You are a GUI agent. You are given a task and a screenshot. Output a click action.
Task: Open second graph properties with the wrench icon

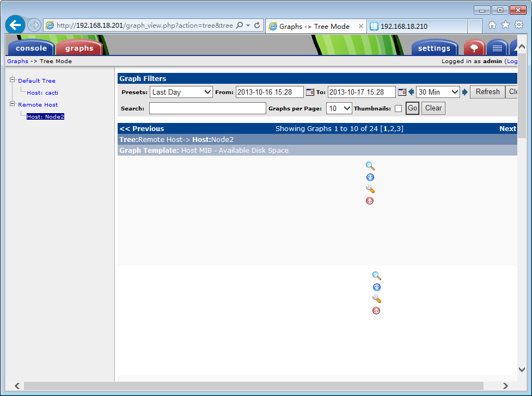(x=377, y=299)
